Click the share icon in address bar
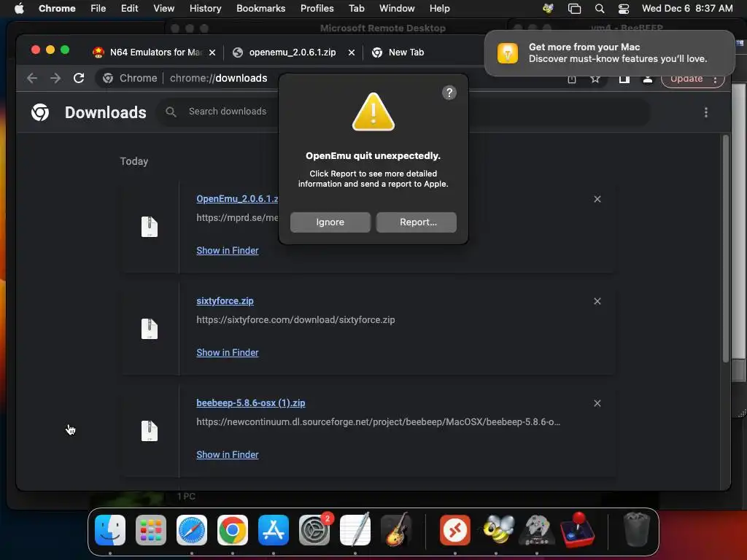 pyautogui.click(x=572, y=79)
